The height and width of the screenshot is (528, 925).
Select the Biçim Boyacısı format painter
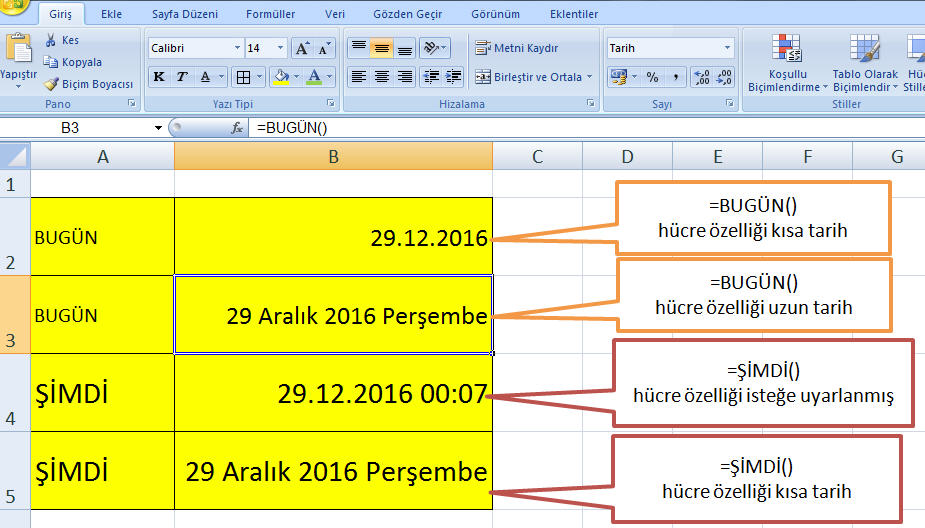point(90,84)
